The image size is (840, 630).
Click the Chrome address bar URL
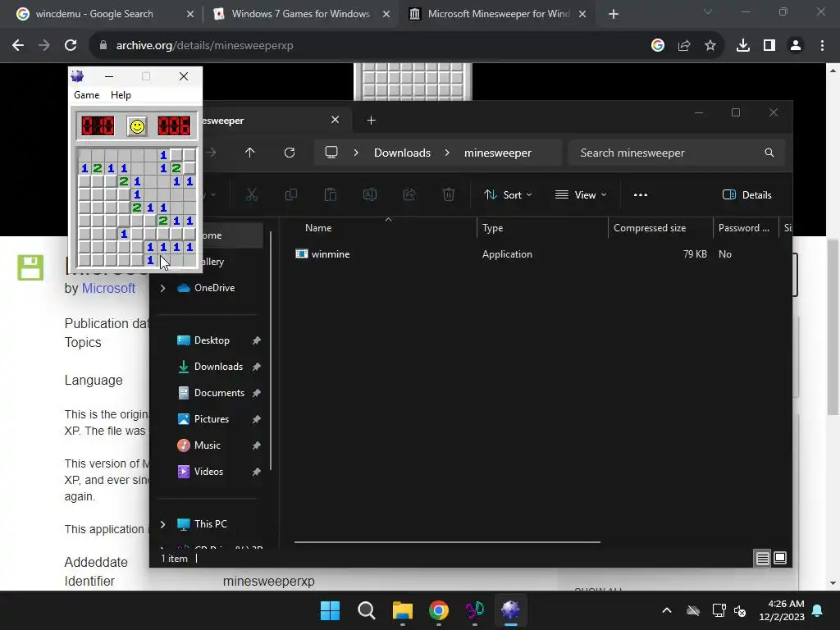pos(204,46)
